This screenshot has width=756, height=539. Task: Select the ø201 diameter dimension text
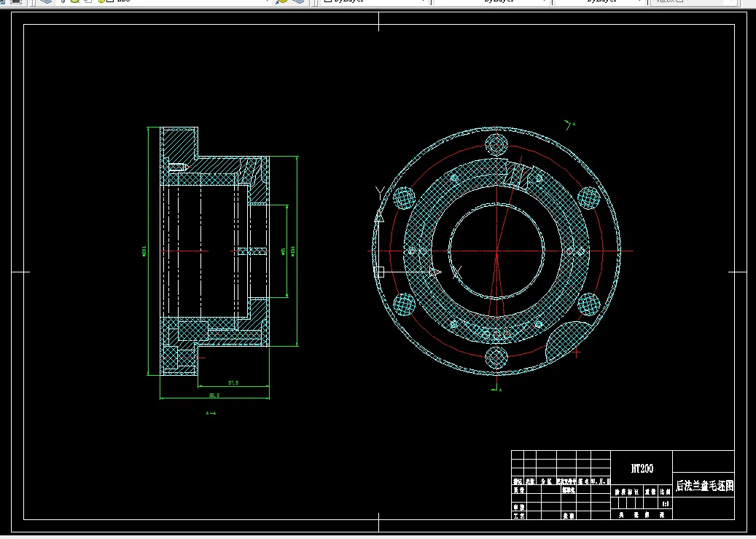click(x=144, y=251)
